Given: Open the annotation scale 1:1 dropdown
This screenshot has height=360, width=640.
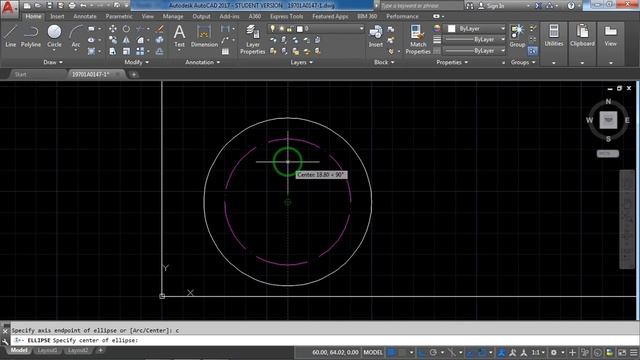Looking at the screenshot, I should (x=538, y=352).
